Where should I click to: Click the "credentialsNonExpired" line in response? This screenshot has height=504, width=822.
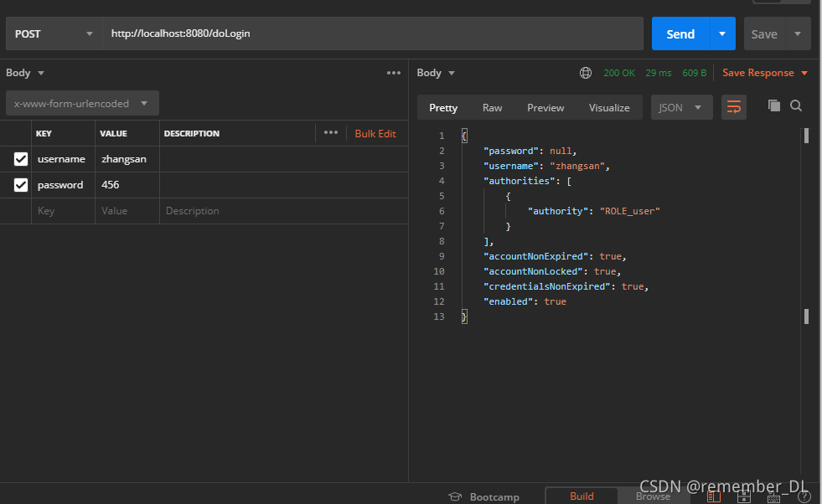(x=566, y=286)
